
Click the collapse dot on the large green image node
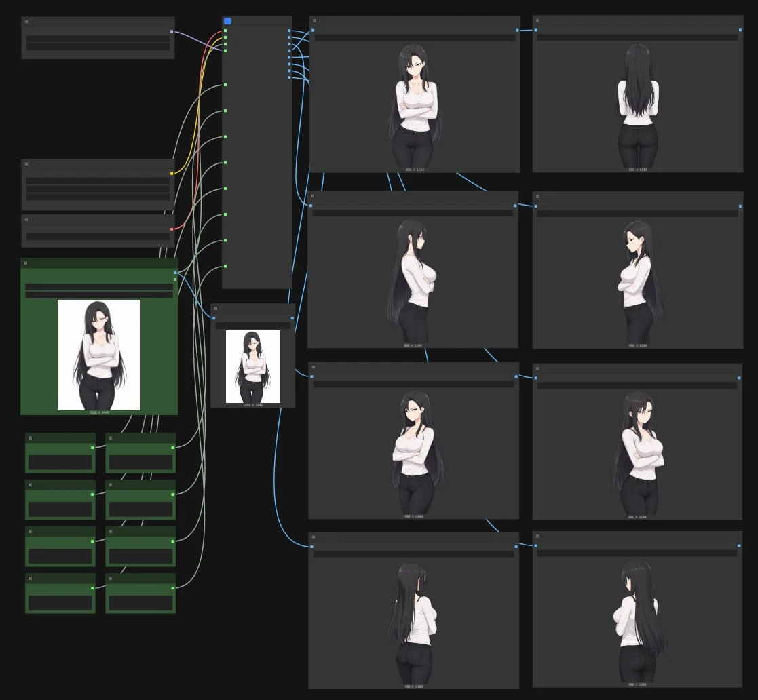click(x=25, y=262)
